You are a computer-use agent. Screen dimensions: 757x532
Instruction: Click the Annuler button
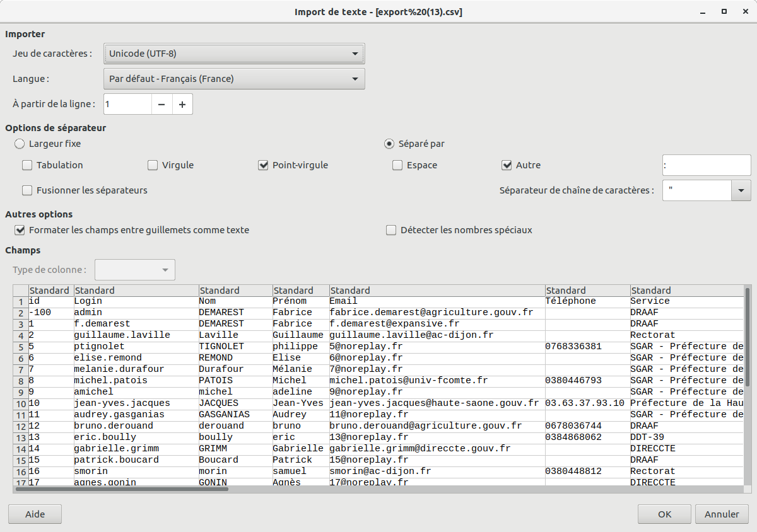722,514
